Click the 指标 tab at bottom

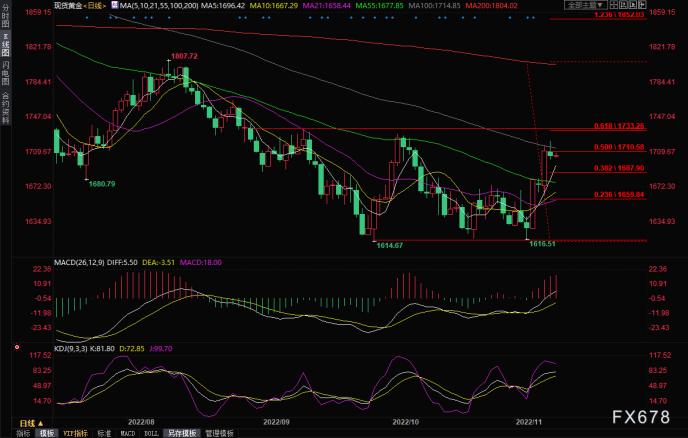23,433
